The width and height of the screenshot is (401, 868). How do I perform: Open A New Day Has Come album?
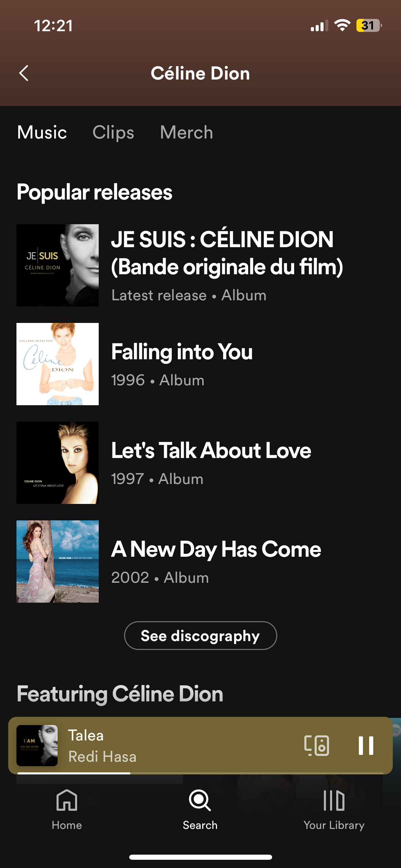click(216, 549)
